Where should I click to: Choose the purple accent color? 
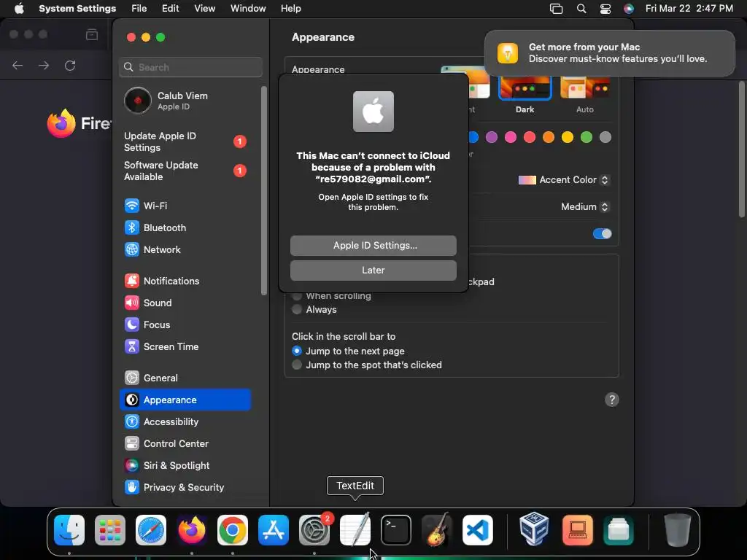click(x=491, y=137)
